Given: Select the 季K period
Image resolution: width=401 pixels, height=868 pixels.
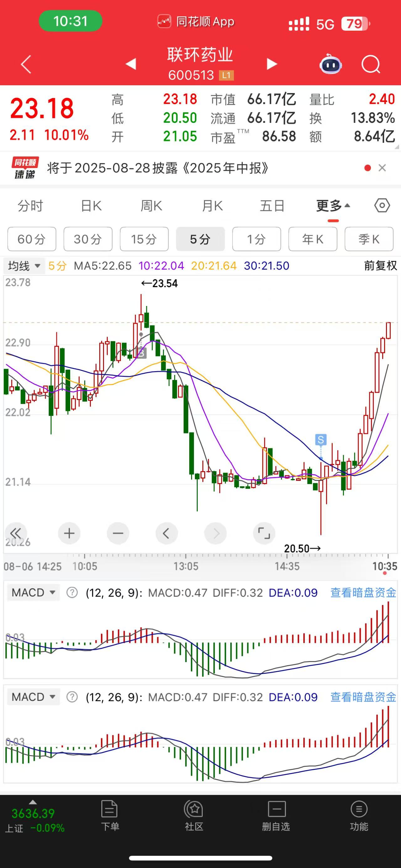Looking at the screenshot, I should point(369,239).
